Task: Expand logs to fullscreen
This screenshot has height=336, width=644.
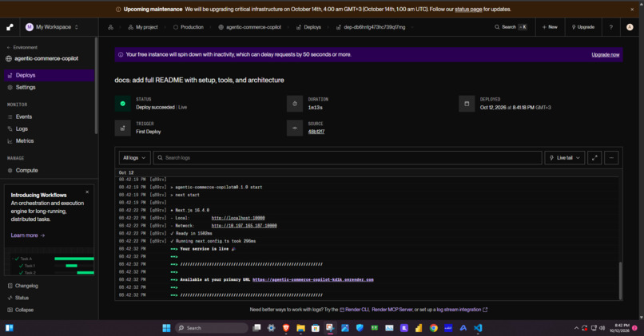Action: (x=594, y=157)
